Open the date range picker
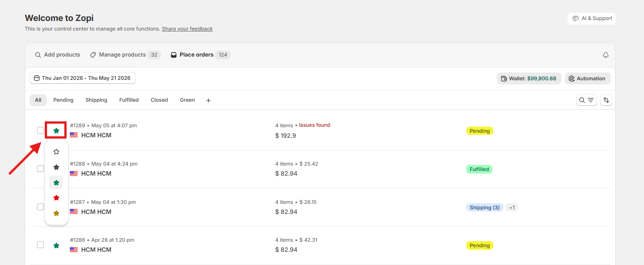 (x=83, y=78)
